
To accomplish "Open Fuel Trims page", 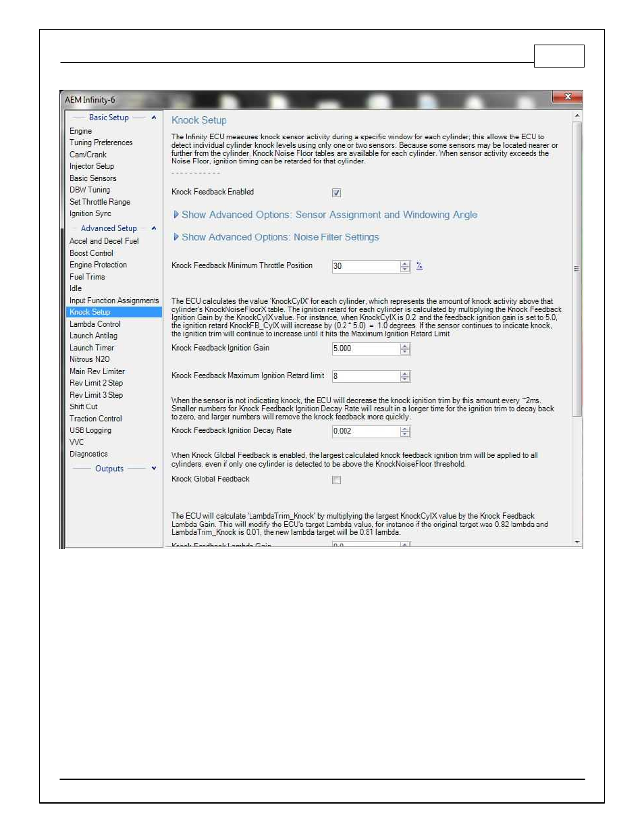I will coord(87,277).
